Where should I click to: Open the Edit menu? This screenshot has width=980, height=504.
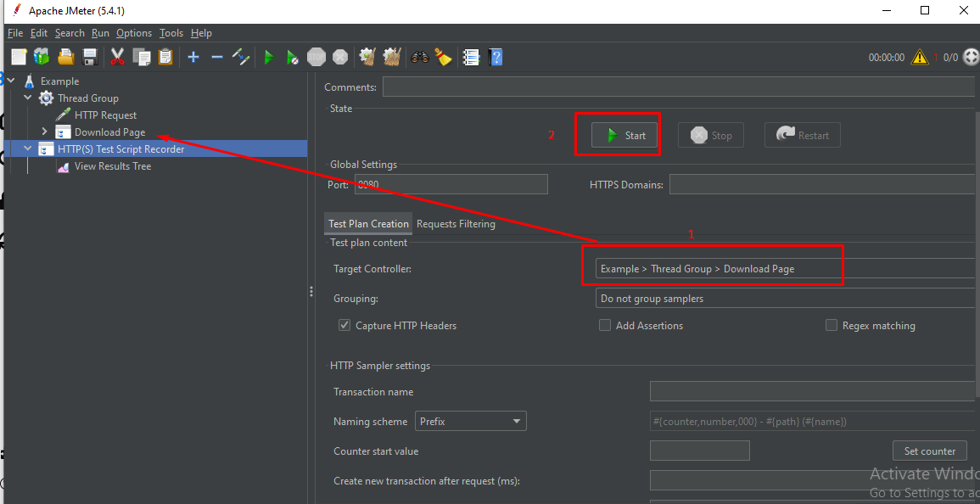pyautogui.click(x=39, y=33)
